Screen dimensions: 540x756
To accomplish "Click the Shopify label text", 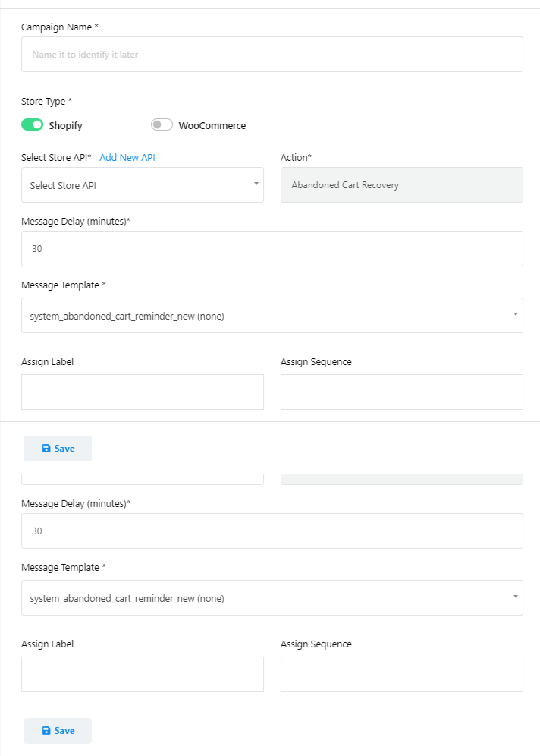I will [65, 126].
